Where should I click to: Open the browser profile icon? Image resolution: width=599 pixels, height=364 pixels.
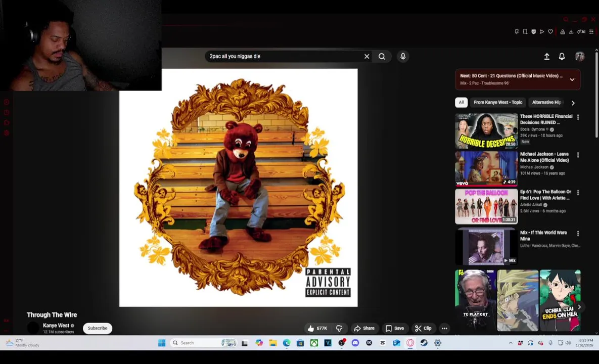coord(562,32)
